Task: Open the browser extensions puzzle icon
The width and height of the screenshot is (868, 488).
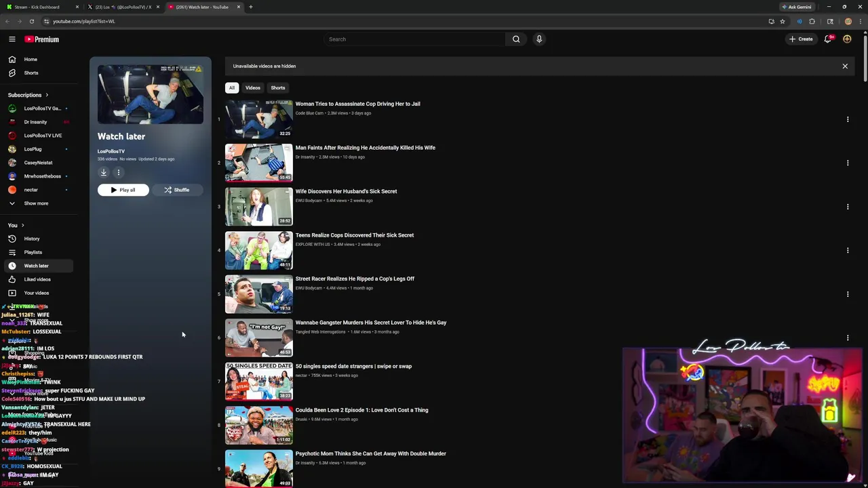Action: point(812,21)
